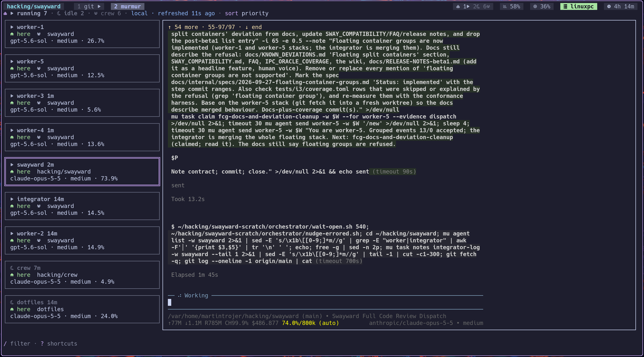The image size is (644, 357).
Task: Click the robot icon beside running 7
Action: tap(5, 13)
